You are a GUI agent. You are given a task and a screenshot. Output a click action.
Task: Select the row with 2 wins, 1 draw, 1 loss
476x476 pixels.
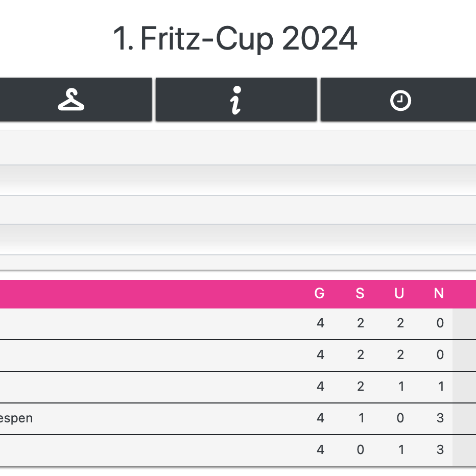[x=153, y=387]
